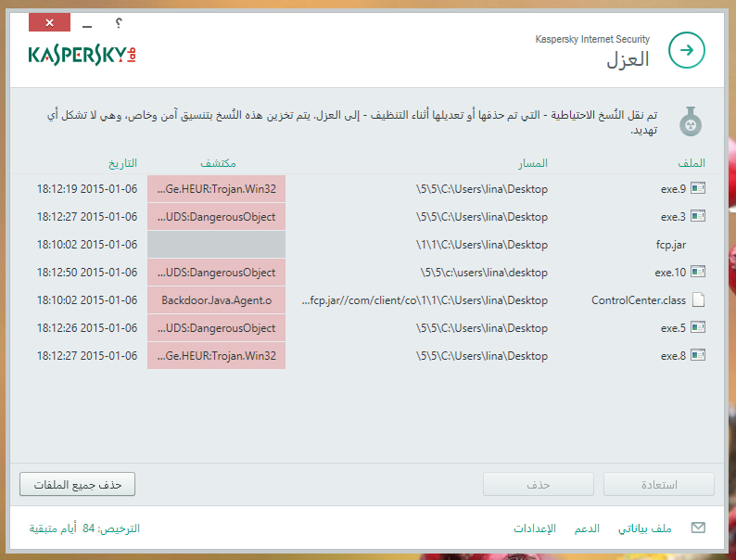736x560 pixels.
Task: Select the exe.5 file icon
Action: [698, 327]
